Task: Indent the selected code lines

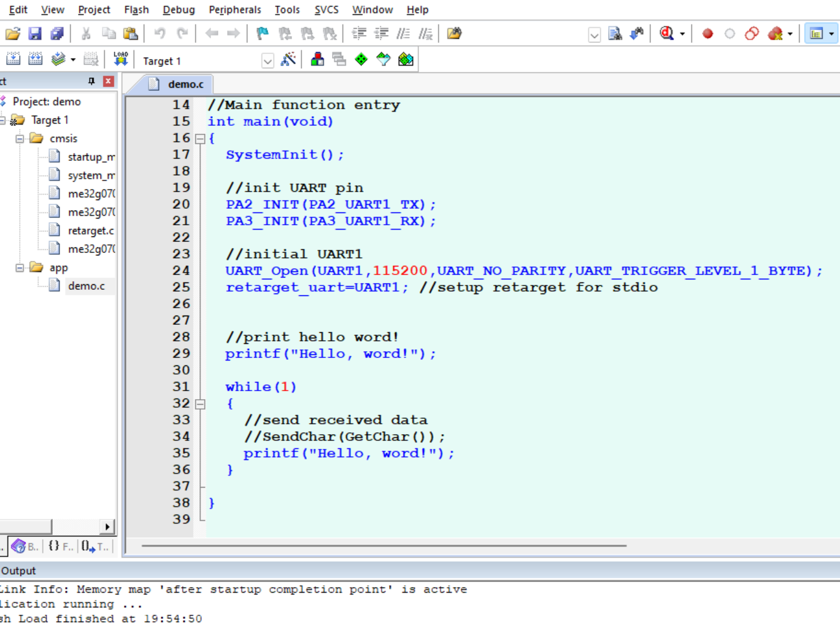Action: [359, 34]
